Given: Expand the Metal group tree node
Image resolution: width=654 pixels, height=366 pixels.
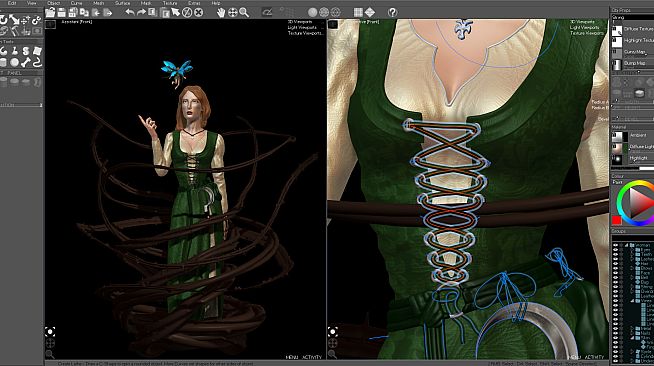Looking at the screenshot, I should (632, 328).
